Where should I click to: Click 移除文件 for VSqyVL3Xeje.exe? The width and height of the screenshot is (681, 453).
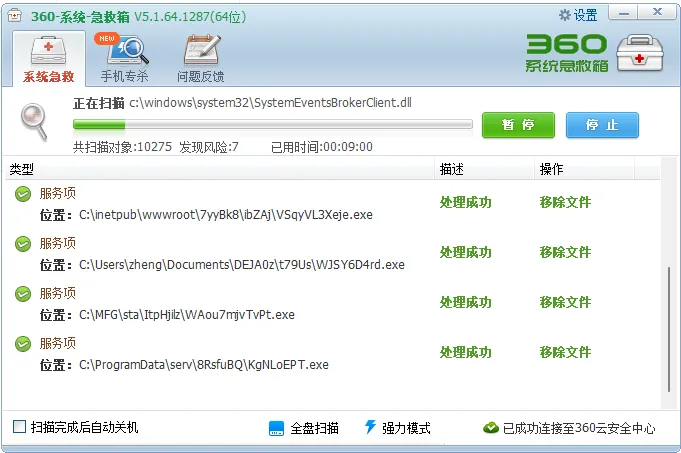point(565,202)
